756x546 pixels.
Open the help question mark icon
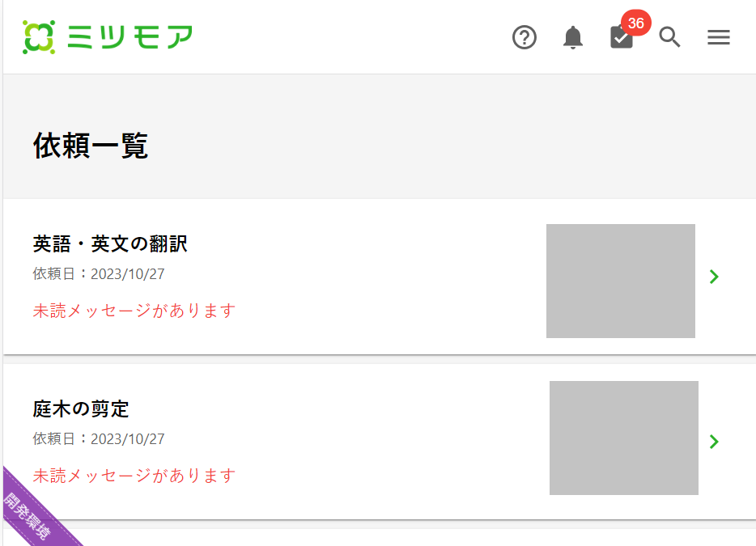[x=525, y=37]
